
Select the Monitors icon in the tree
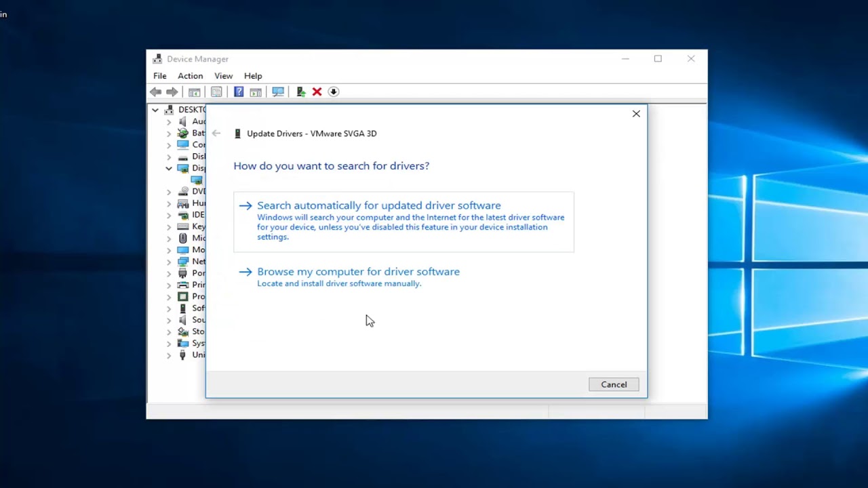[x=183, y=249]
